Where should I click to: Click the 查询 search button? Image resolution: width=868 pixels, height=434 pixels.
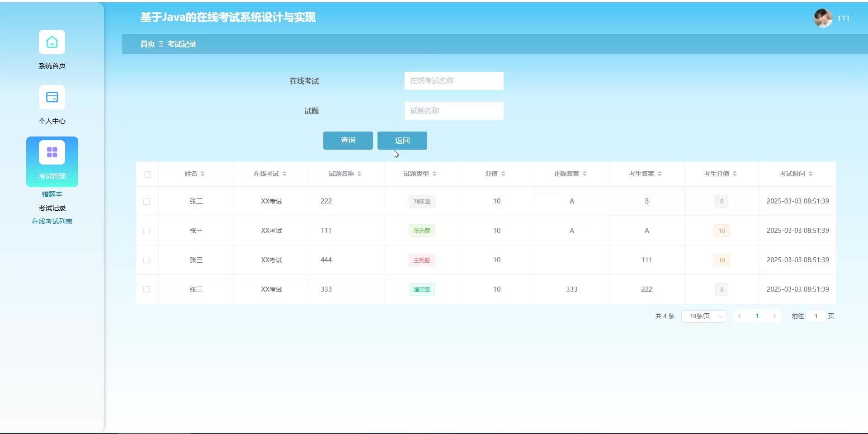coord(348,141)
